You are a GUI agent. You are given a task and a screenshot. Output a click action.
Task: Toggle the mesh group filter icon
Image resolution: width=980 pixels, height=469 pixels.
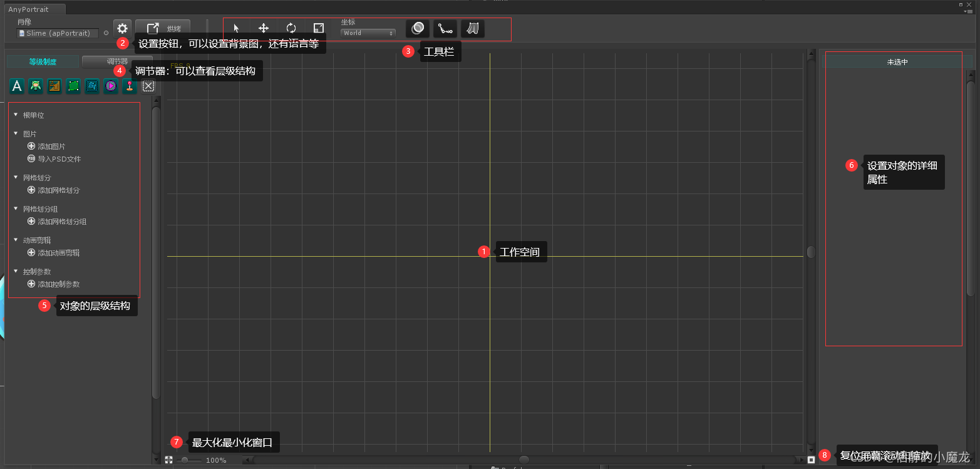[92, 86]
